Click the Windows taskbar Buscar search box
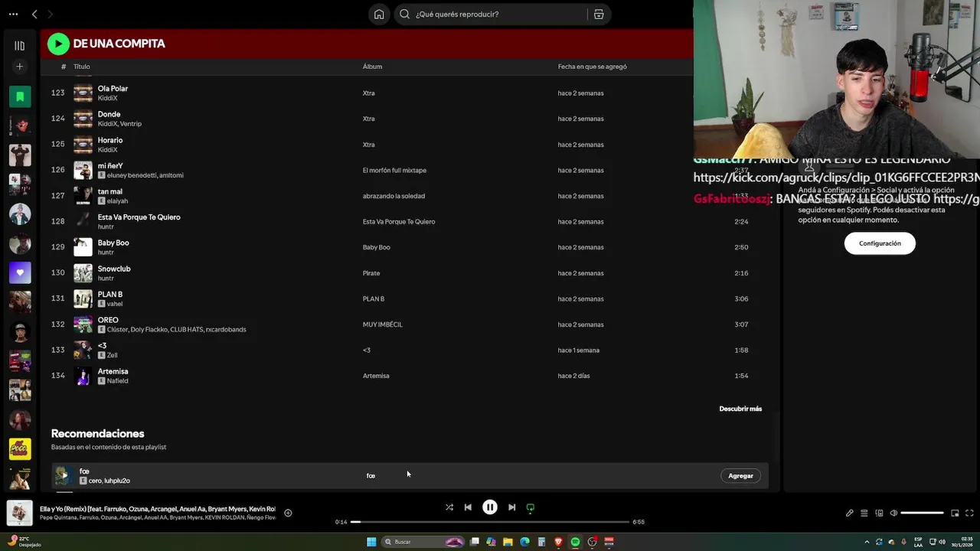This screenshot has height=551, width=980. (423, 542)
